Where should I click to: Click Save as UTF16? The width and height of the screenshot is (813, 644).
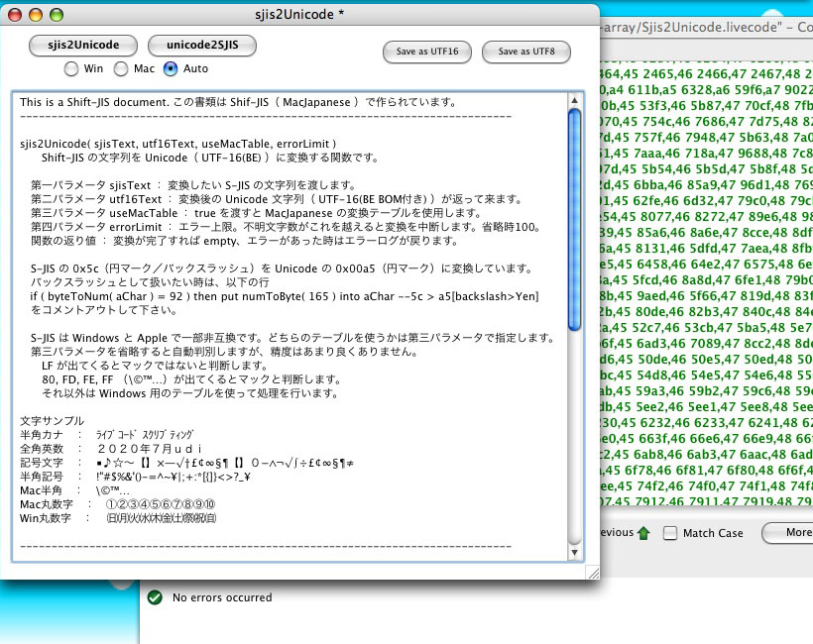(x=426, y=53)
